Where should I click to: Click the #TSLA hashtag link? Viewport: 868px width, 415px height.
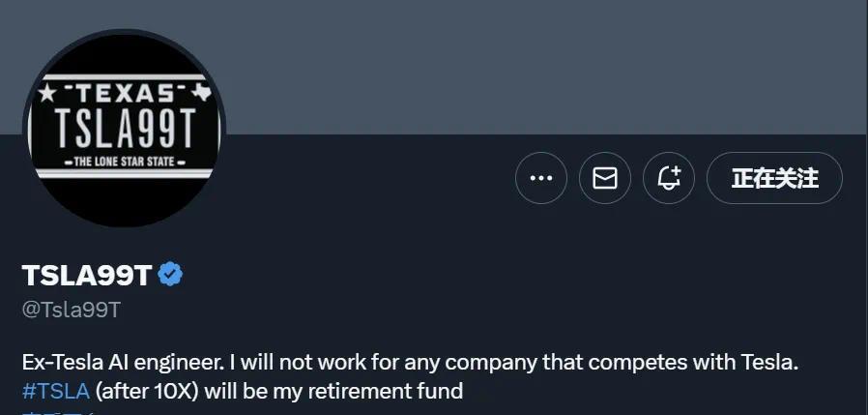(55, 391)
